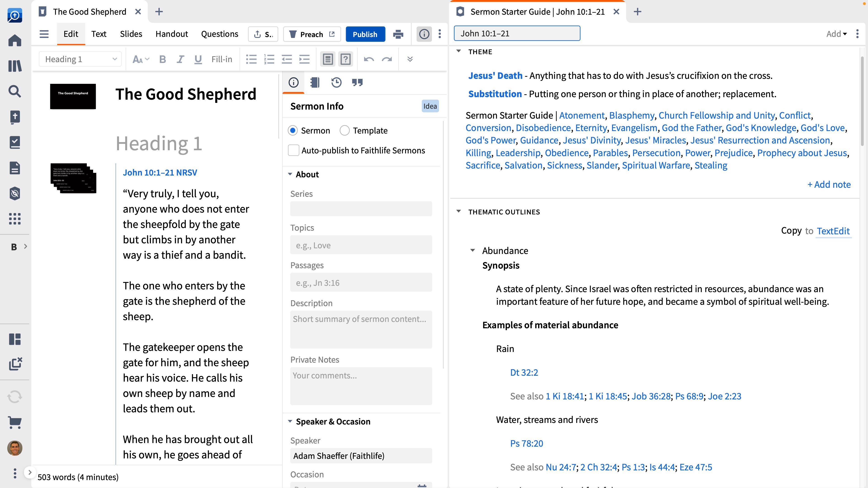
Task: Click the blue Publish button
Action: pyautogui.click(x=365, y=34)
